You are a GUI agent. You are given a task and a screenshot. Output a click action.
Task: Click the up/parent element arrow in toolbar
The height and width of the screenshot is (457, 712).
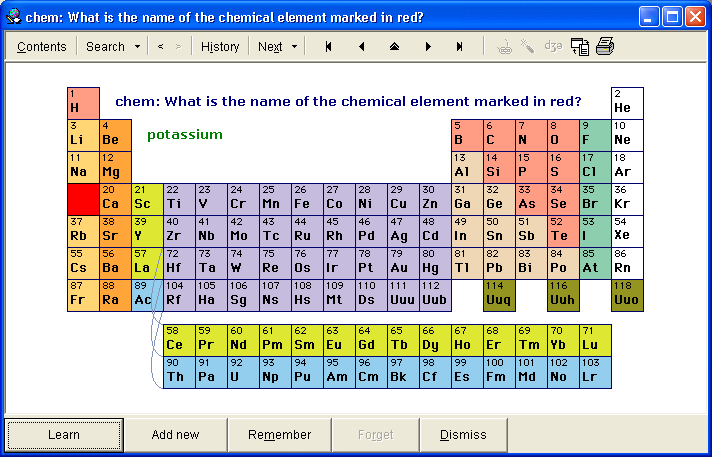point(394,47)
